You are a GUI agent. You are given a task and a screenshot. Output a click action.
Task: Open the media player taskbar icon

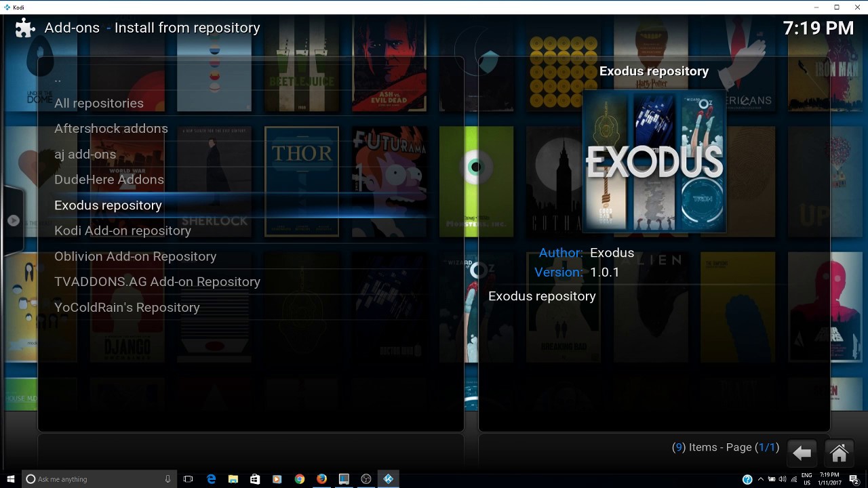tap(277, 479)
